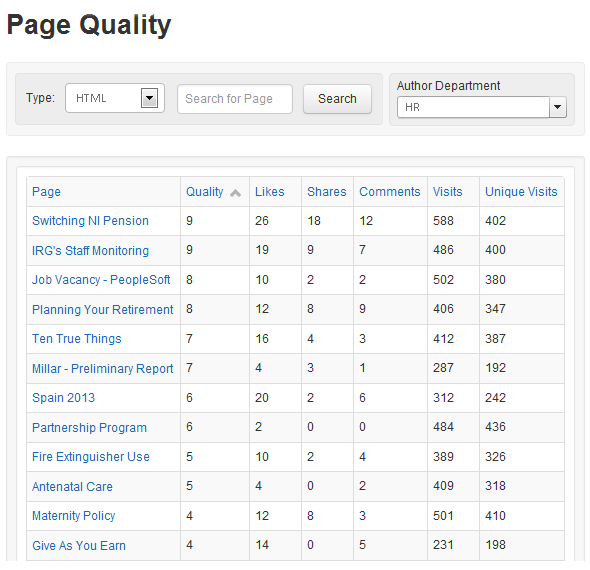The height and width of the screenshot is (570, 590).
Task: Open Give As You Earn link
Action: 79,545
